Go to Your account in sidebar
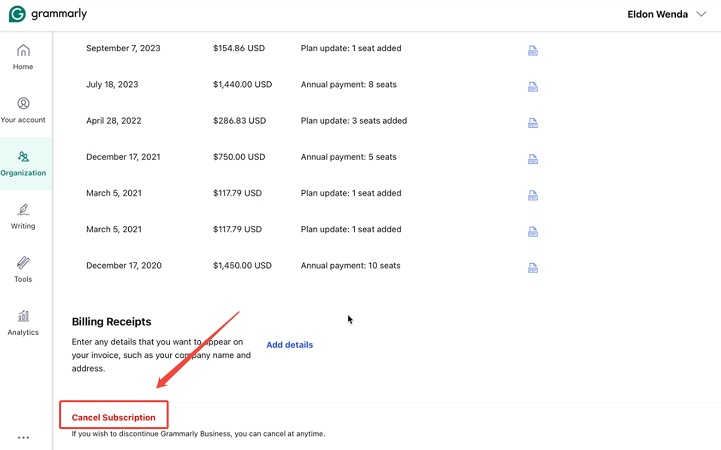The image size is (721, 450). point(23,110)
